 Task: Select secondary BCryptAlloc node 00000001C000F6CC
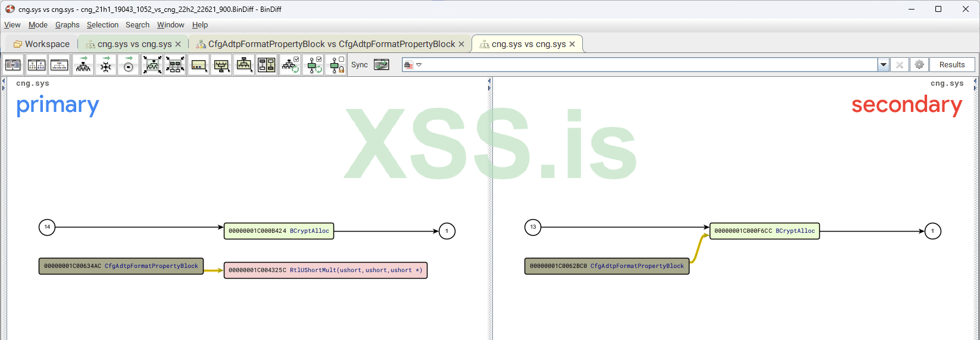click(x=764, y=231)
